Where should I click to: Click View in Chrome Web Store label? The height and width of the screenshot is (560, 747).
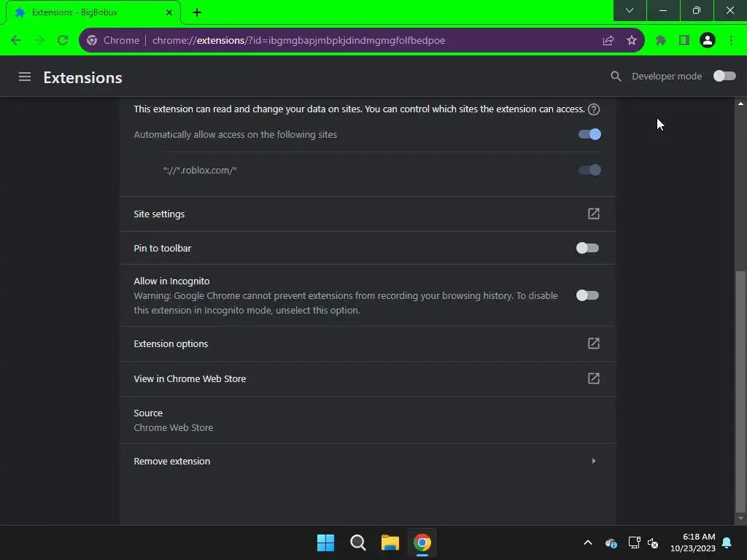coord(190,378)
